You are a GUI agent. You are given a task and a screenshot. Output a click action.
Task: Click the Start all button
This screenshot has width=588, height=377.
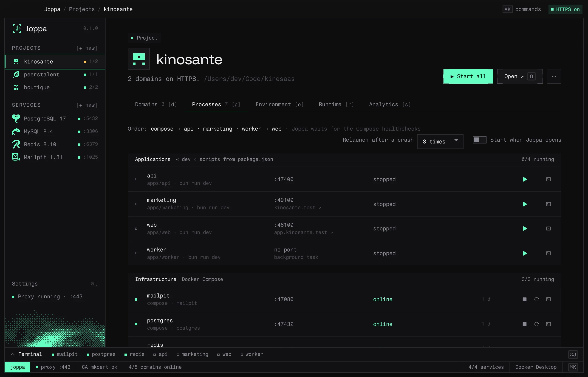click(468, 76)
